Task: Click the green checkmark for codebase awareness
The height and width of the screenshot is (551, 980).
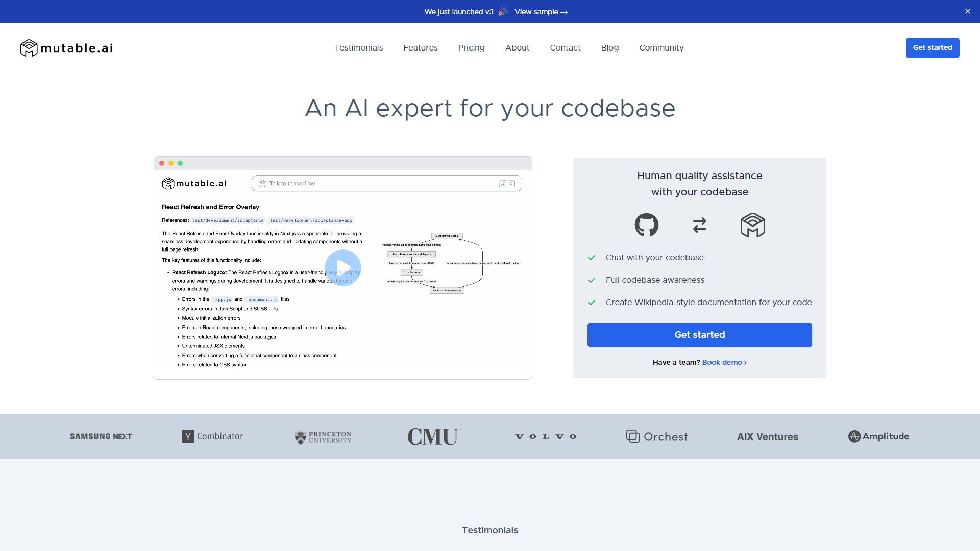Action: coord(591,280)
